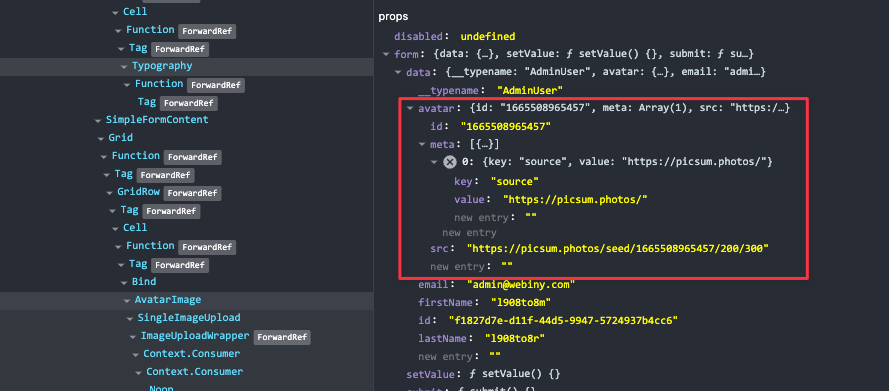Select the Typography component in the tree

[162, 66]
